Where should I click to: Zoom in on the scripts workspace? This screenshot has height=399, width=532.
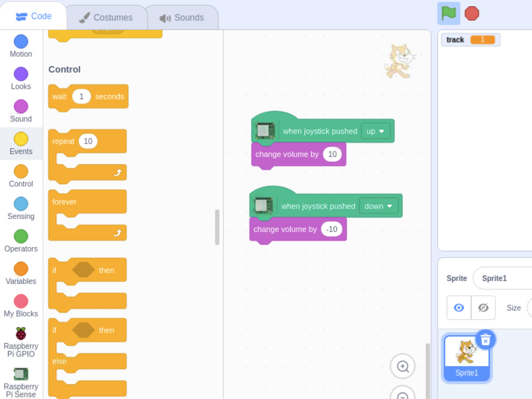pos(403,366)
